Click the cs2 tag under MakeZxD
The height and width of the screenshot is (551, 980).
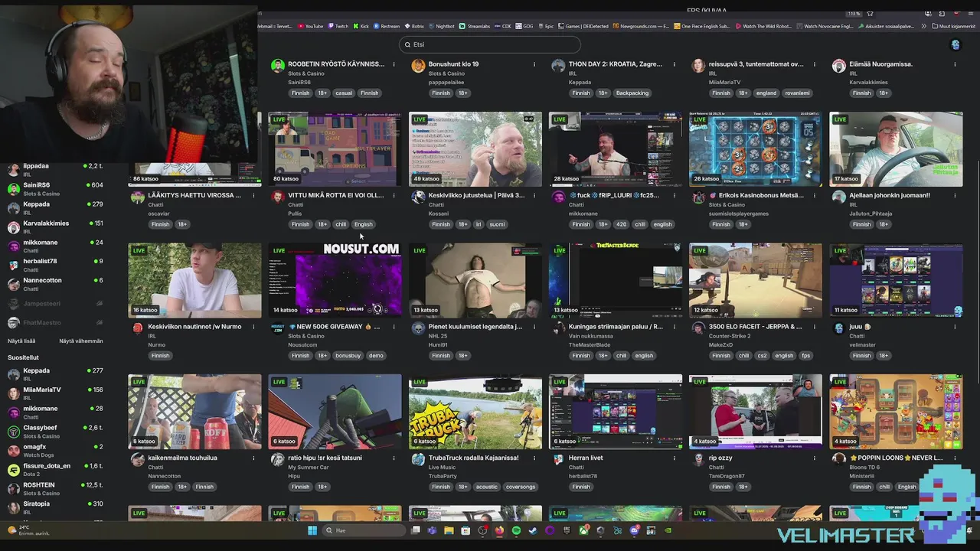click(x=762, y=356)
